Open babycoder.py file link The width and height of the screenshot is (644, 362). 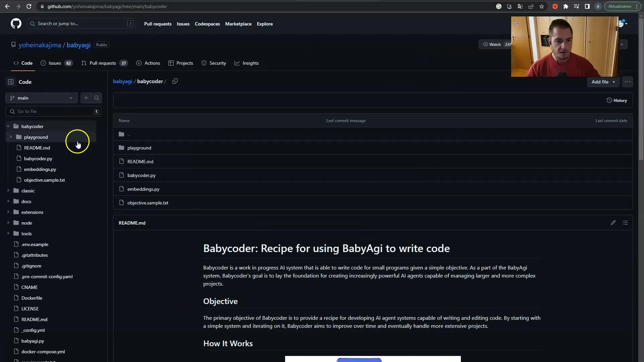point(142,175)
